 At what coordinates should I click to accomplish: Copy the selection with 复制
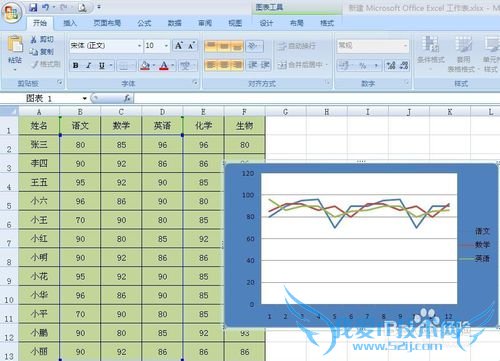click(42, 52)
